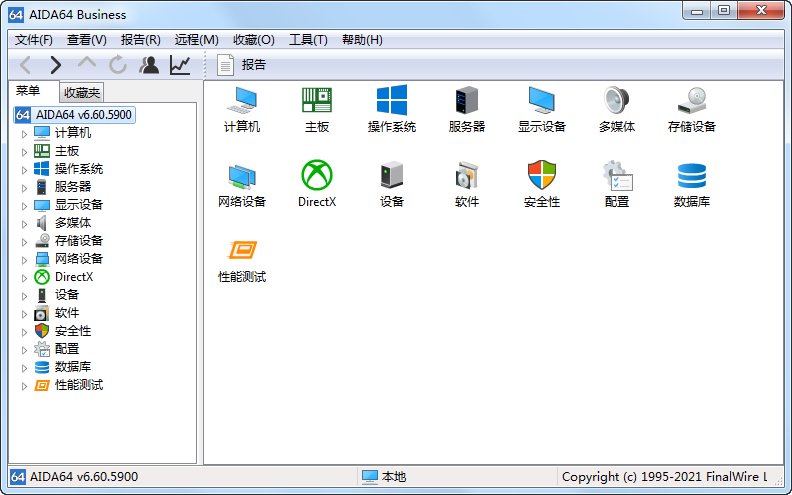The width and height of the screenshot is (792, 495).
Task: Select 安全性 in the tree
Action: tap(73, 331)
